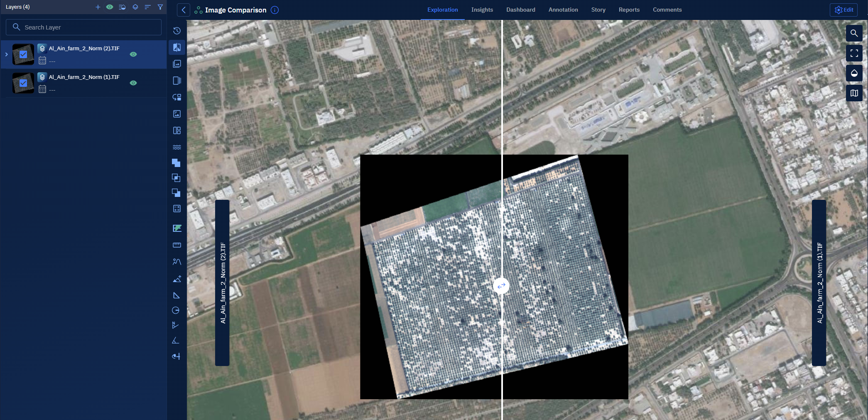Click the waves icon in toolbar
The height and width of the screenshot is (420, 868).
click(x=177, y=147)
